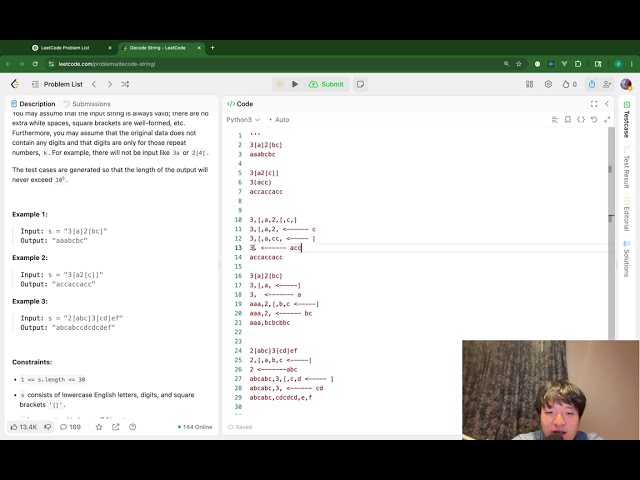
Task: Click the zoom magnifier in address bar
Action: (506, 64)
